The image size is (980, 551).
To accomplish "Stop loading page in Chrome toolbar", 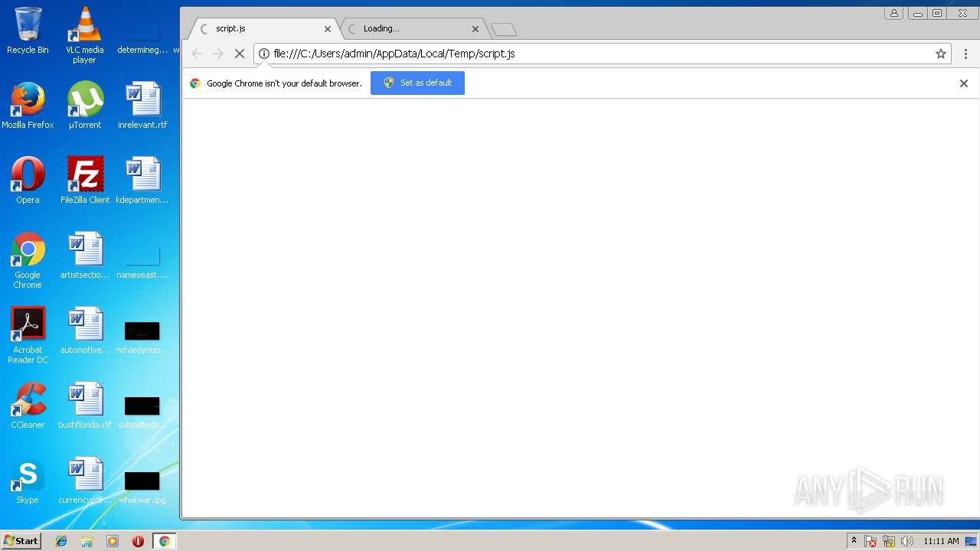I will coord(239,54).
